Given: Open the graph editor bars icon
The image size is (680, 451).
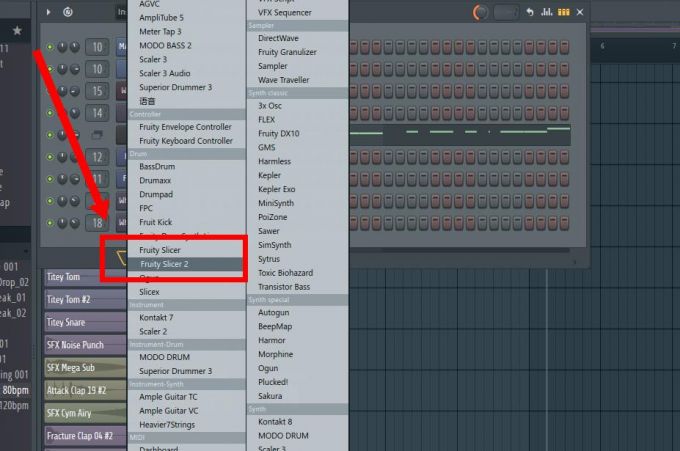Looking at the screenshot, I should pyautogui.click(x=546, y=12).
